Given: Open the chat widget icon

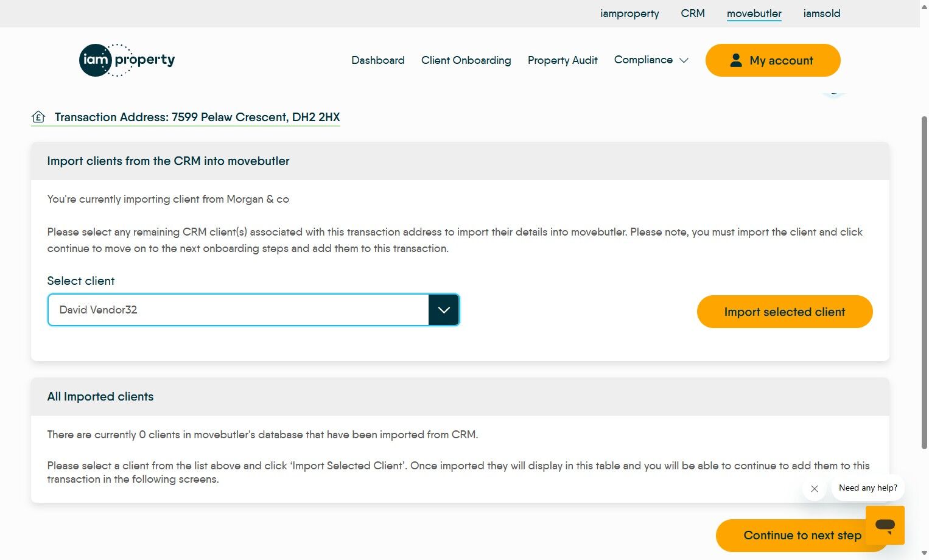Looking at the screenshot, I should (x=885, y=525).
